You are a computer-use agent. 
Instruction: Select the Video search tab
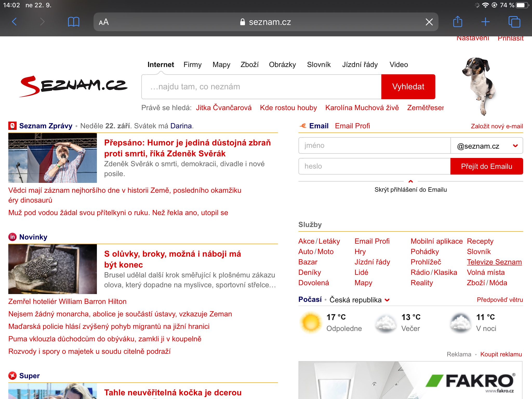pyautogui.click(x=399, y=65)
